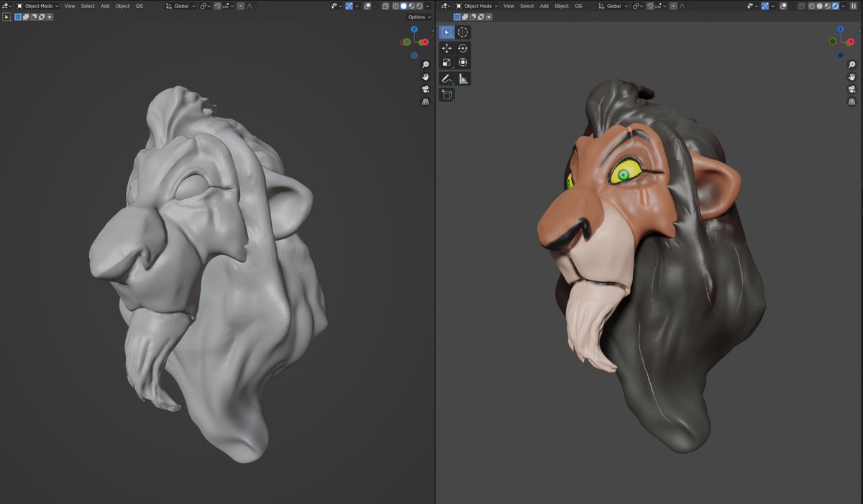Click red X axis on left viewport gizmo
863x504 pixels.
pos(424,42)
